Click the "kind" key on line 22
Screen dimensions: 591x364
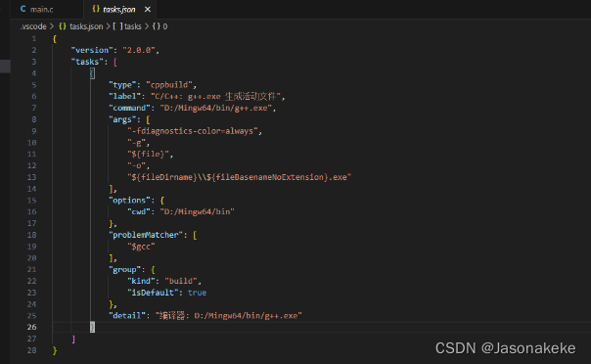click(x=141, y=281)
